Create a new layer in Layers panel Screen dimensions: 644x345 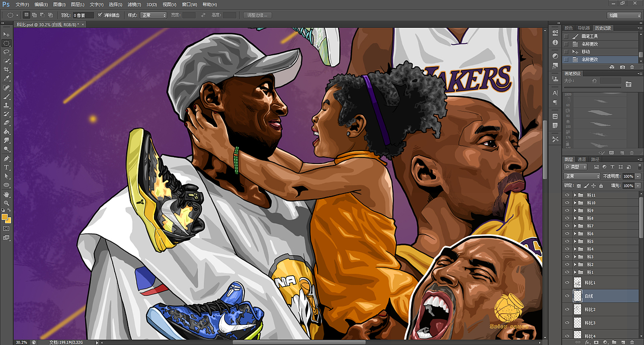tap(623, 342)
